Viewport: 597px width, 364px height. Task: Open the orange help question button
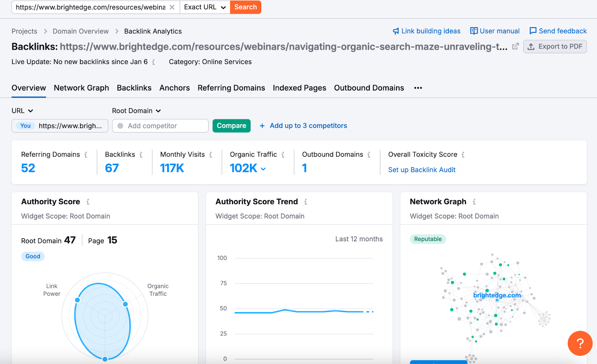point(580,343)
